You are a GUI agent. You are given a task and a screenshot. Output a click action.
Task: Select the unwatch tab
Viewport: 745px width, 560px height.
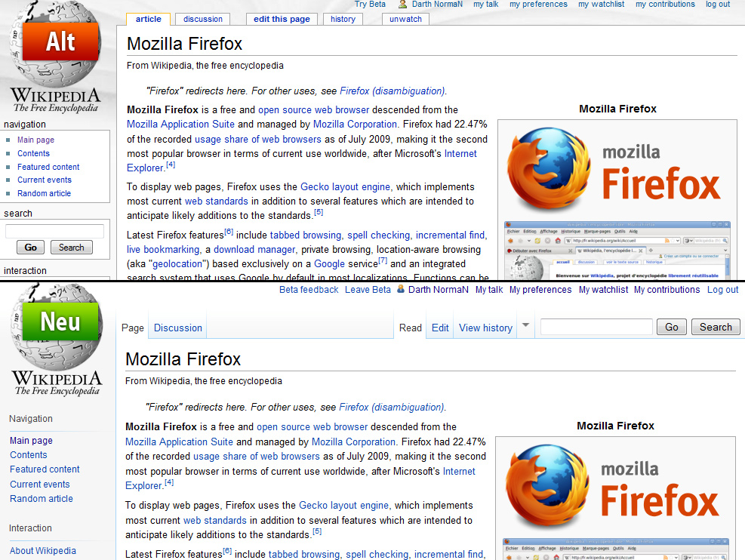pos(406,19)
